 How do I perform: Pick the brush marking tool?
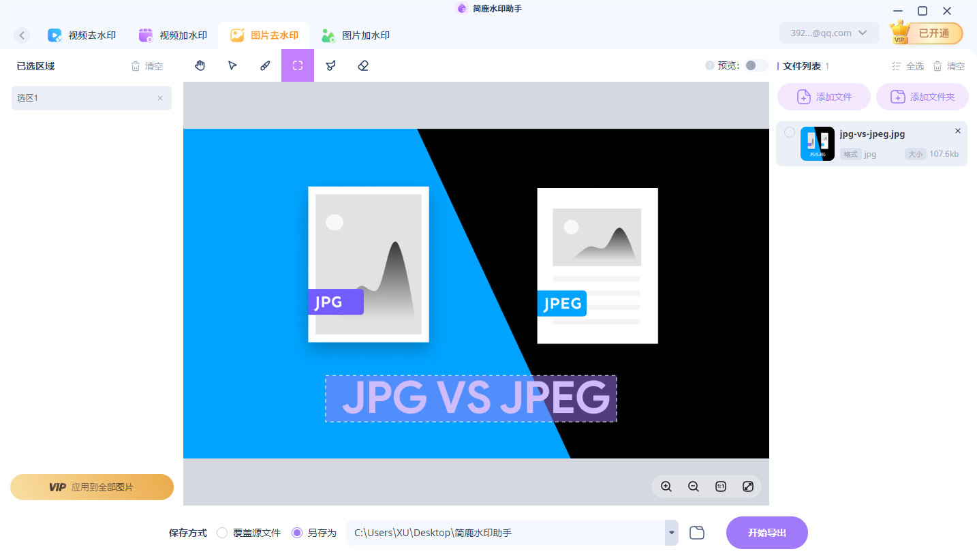coord(265,65)
